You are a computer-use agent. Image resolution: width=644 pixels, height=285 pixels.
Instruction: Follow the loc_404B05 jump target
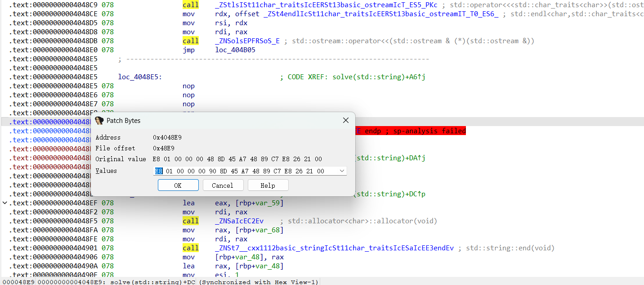click(x=235, y=50)
